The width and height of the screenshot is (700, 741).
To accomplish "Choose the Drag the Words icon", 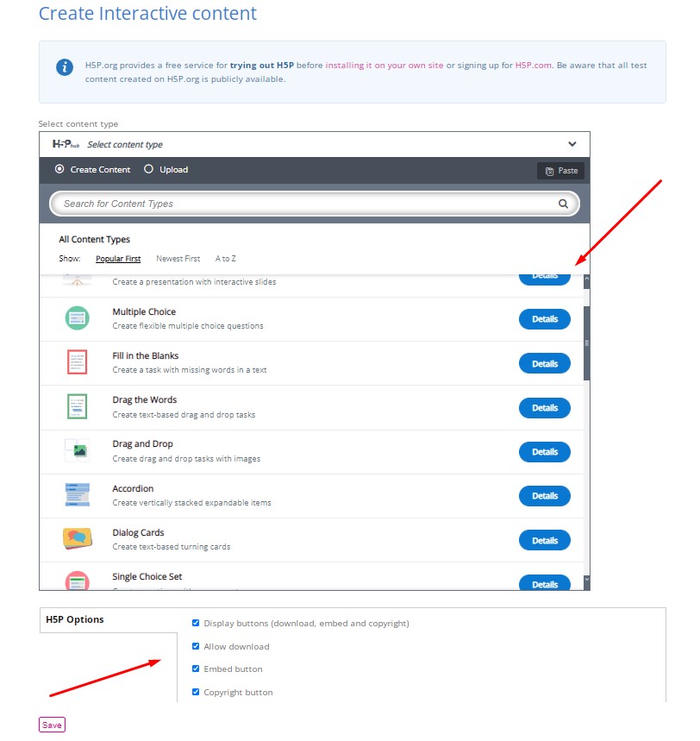I will pyautogui.click(x=77, y=406).
